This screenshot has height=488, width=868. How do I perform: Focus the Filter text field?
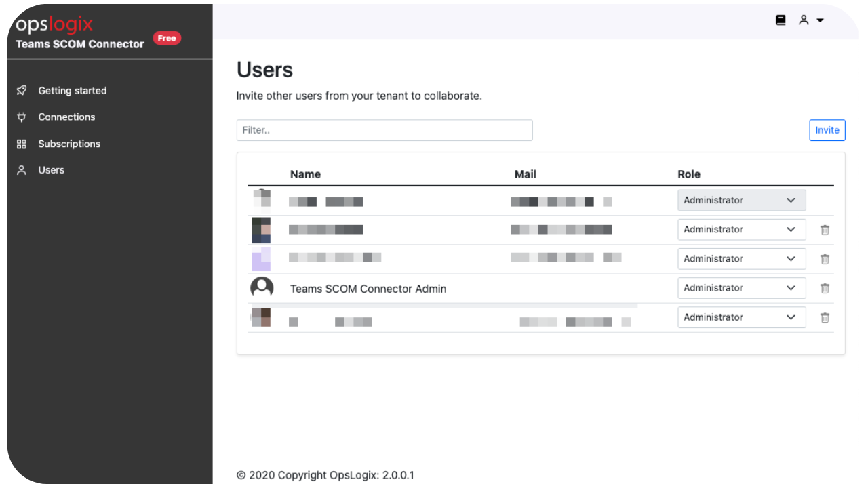tap(384, 130)
